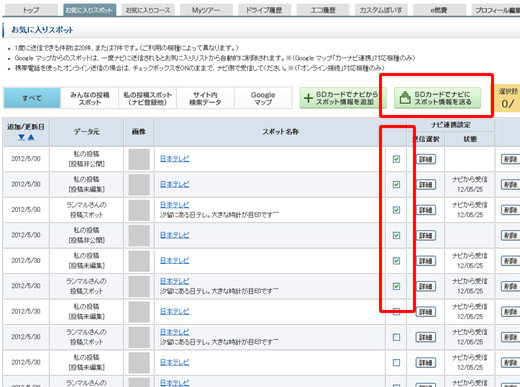Viewport: 520px width, 387px height.
Task: Delete the fifth row with 削除
Action: tap(510, 261)
